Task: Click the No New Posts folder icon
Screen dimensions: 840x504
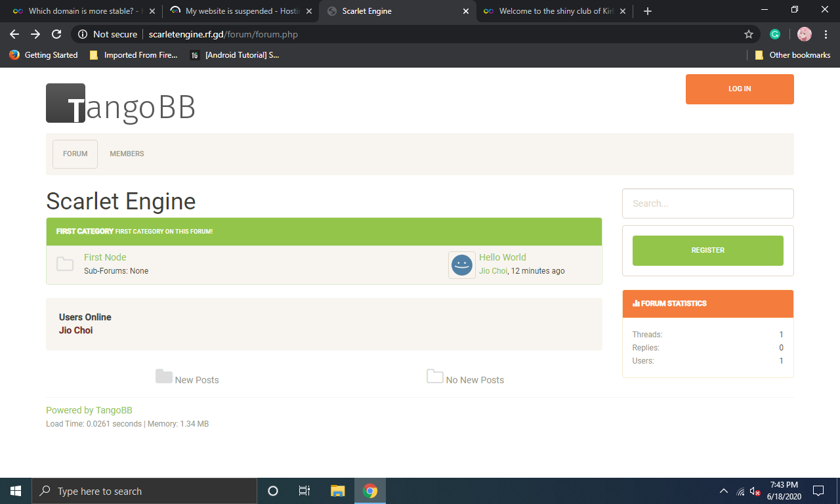Action: [435, 376]
